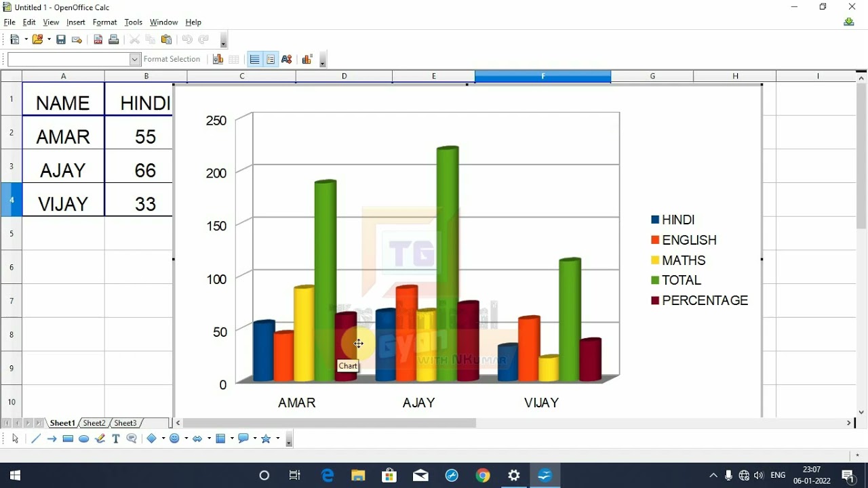Image resolution: width=868 pixels, height=488 pixels.
Task: Click the Print icon in toolbar
Action: tap(114, 40)
